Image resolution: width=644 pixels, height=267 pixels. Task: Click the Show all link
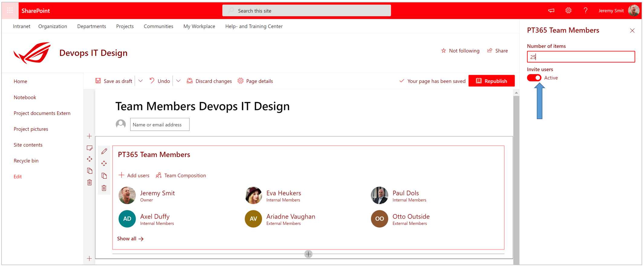coord(130,239)
